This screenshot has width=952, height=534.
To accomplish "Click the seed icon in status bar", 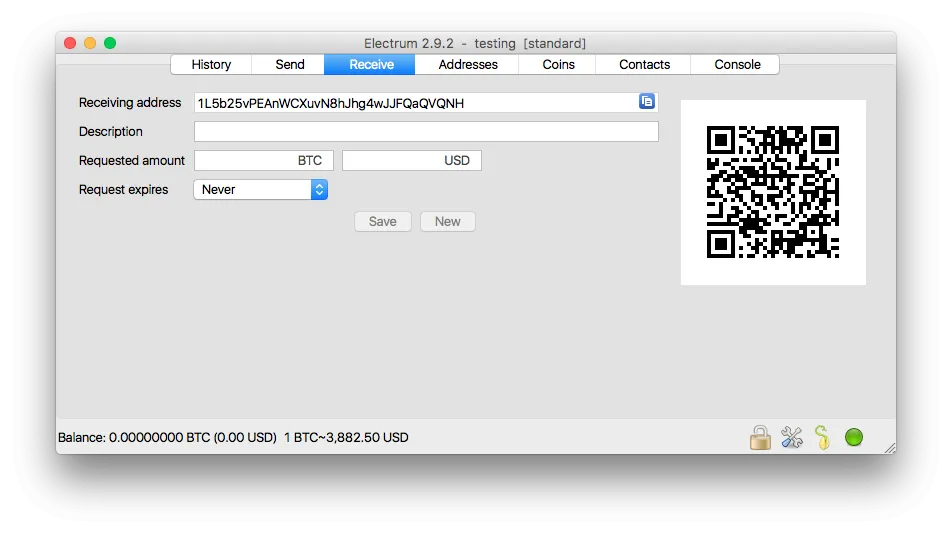I will (823, 438).
